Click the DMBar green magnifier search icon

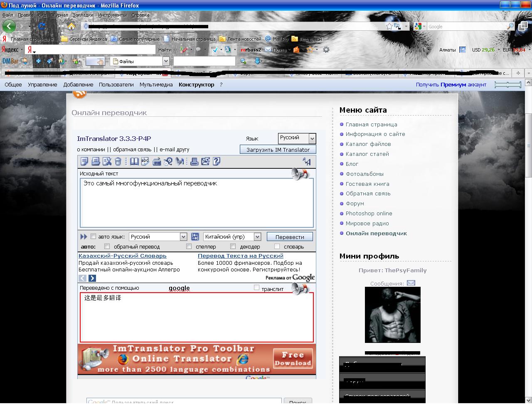coord(244,61)
